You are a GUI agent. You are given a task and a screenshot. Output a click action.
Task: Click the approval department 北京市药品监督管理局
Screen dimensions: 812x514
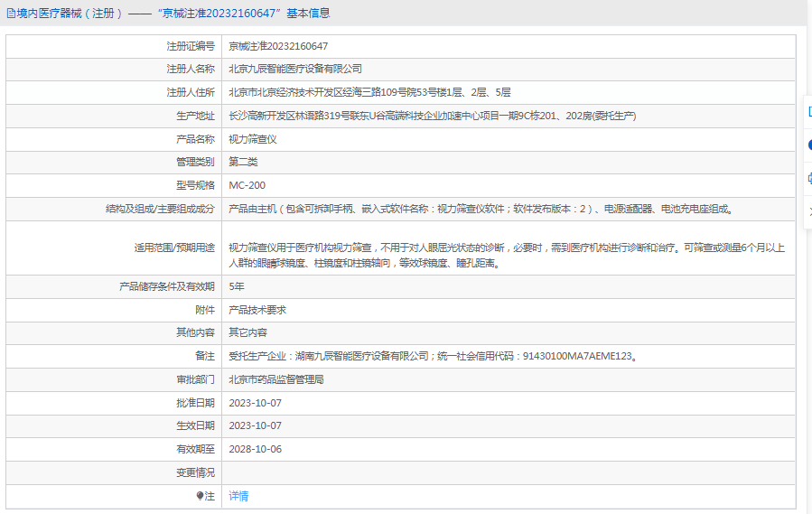(276, 379)
